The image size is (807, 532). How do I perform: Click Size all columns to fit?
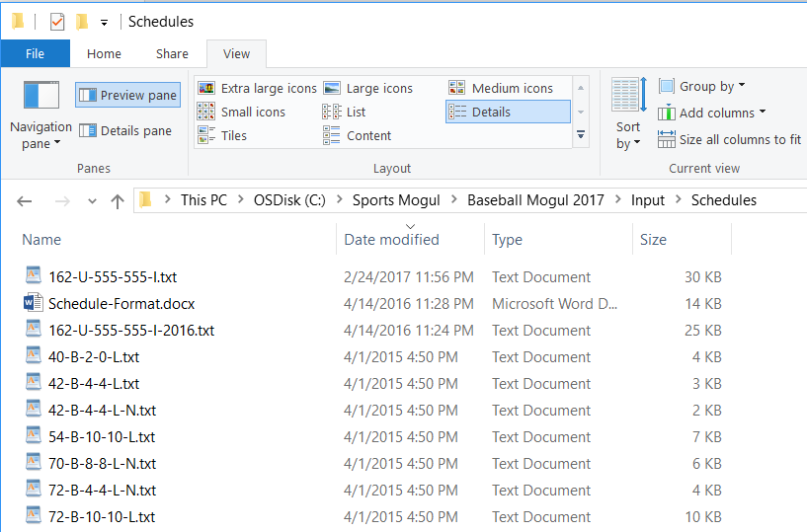click(729, 139)
